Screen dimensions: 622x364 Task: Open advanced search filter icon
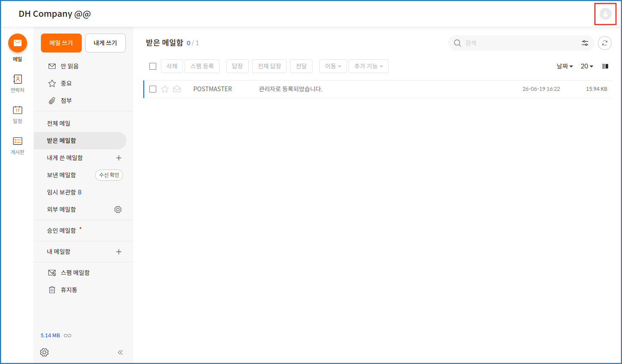coord(585,43)
